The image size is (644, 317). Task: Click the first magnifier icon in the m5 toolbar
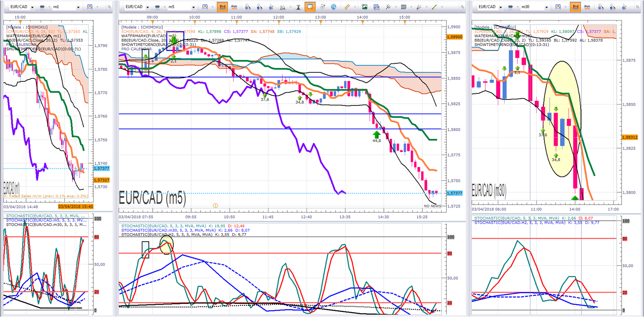(248, 7)
